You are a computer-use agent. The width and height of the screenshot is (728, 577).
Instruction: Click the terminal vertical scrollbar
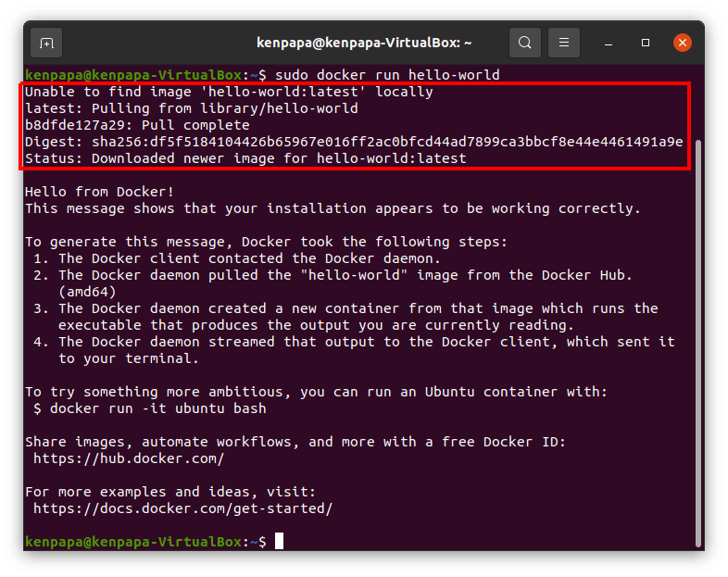coord(697,344)
